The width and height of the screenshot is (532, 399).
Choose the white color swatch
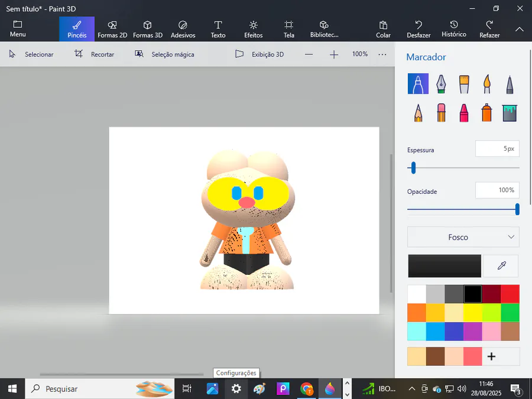pos(417,294)
